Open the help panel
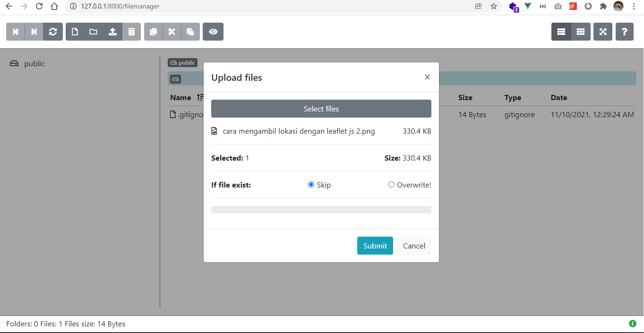This screenshot has height=333, width=644. (624, 31)
